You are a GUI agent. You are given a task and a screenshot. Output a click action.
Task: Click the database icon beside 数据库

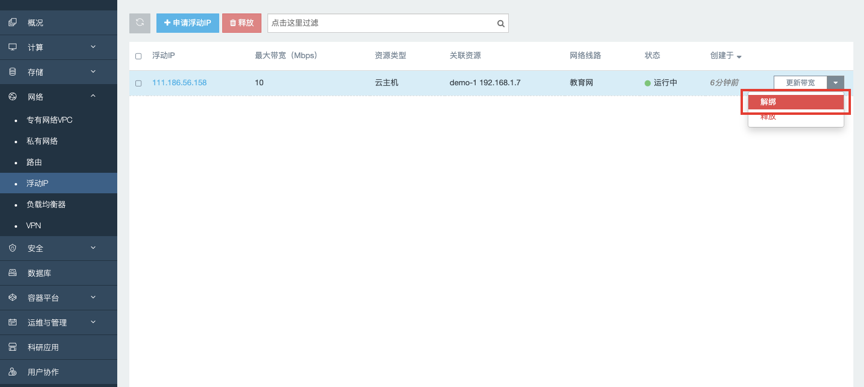[13, 273]
